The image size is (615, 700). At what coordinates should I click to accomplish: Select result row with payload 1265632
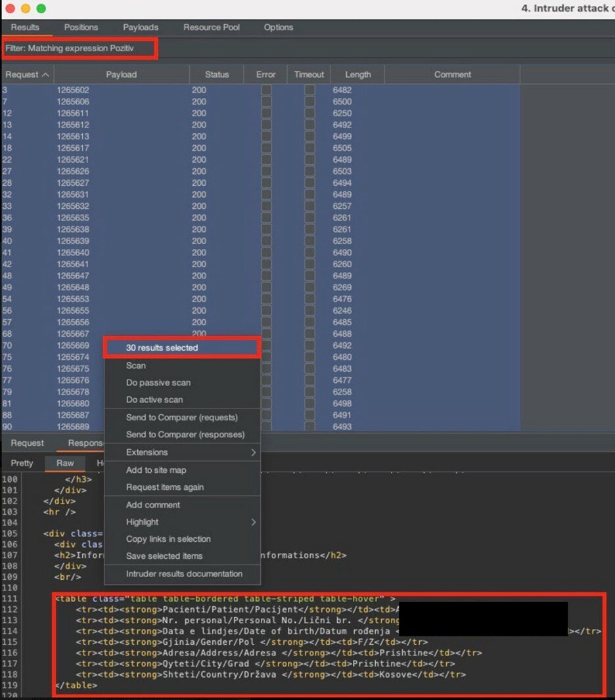(x=261, y=206)
